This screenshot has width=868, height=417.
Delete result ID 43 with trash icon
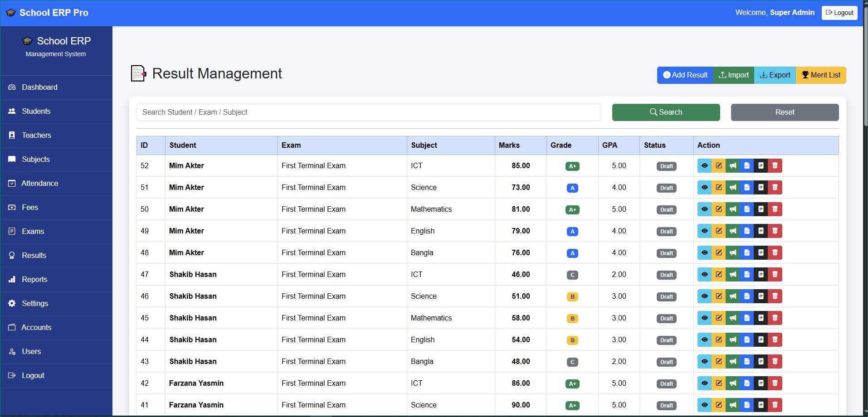pyautogui.click(x=775, y=362)
